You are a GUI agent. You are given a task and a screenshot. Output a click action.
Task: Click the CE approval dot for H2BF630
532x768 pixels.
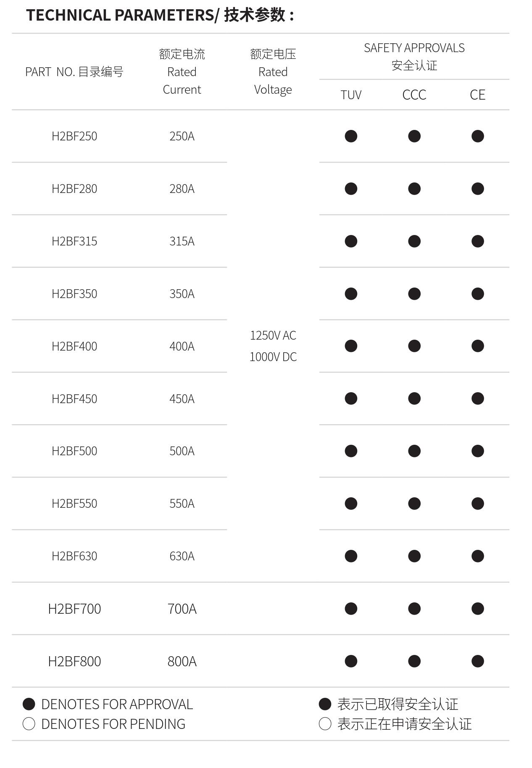(x=478, y=556)
